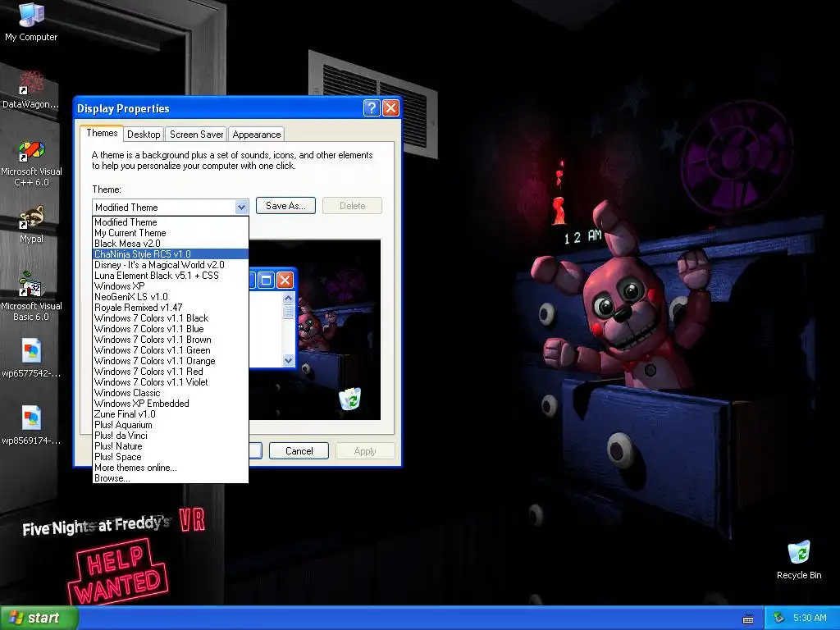Open the Recycle Bin on desktop
This screenshot has height=630, width=840.
pyautogui.click(x=799, y=560)
